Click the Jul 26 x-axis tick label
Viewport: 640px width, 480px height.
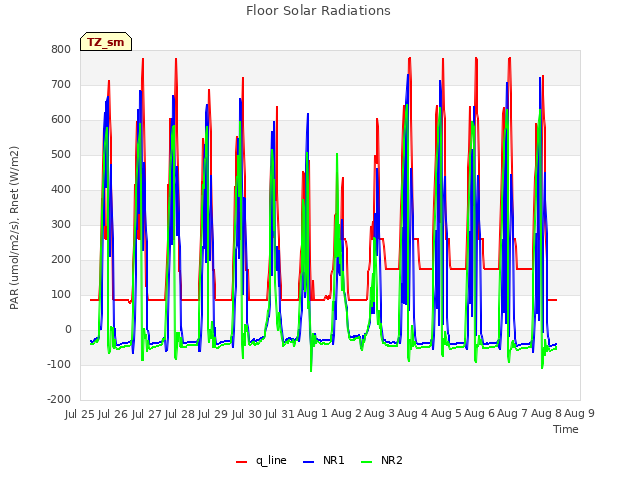click(x=113, y=414)
